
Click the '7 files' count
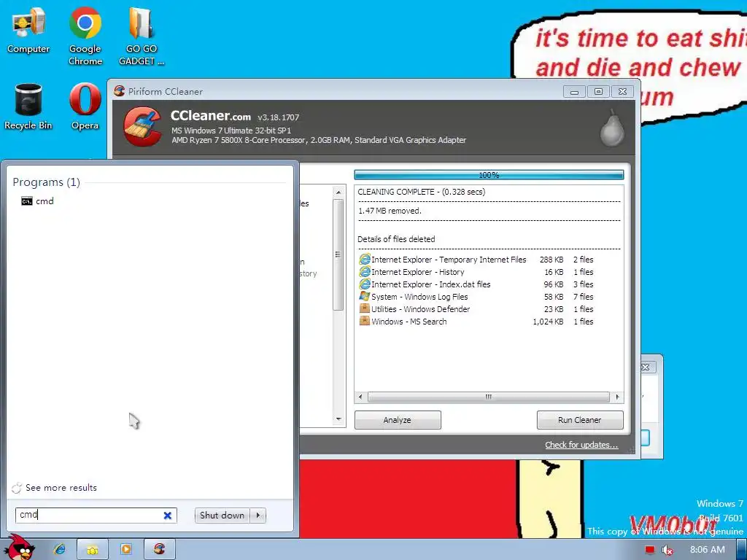(x=583, y=297)
